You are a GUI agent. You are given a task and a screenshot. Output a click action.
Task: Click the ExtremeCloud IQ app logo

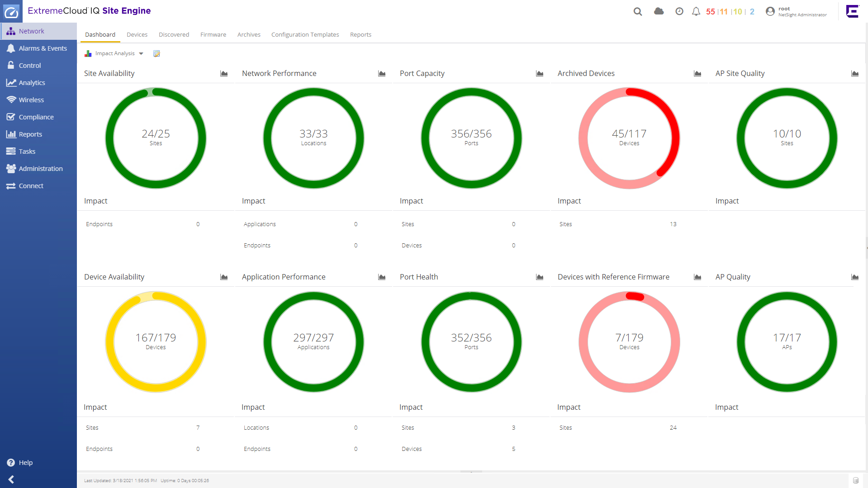point(11,11)
